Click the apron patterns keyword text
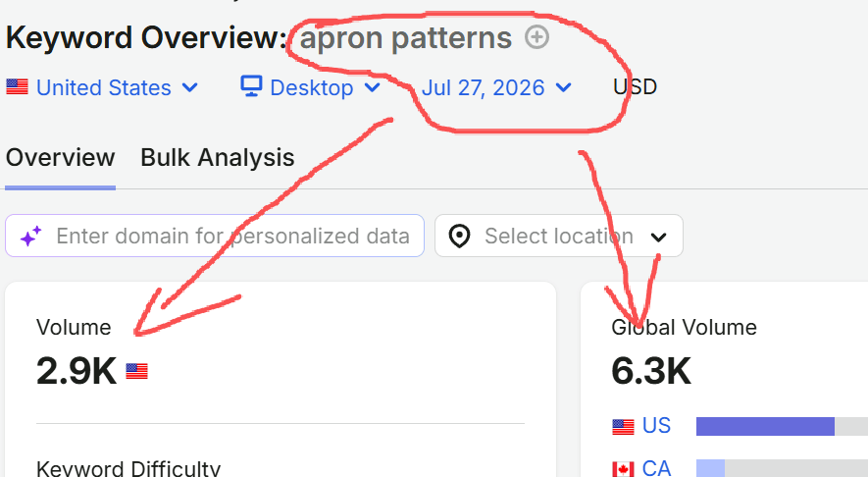868x477 pixels. coord(406,38)
